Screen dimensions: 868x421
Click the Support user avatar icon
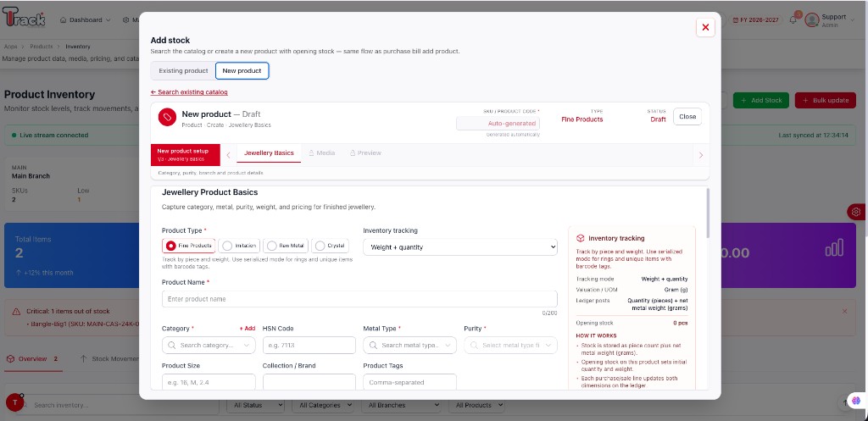pos(811,20)
